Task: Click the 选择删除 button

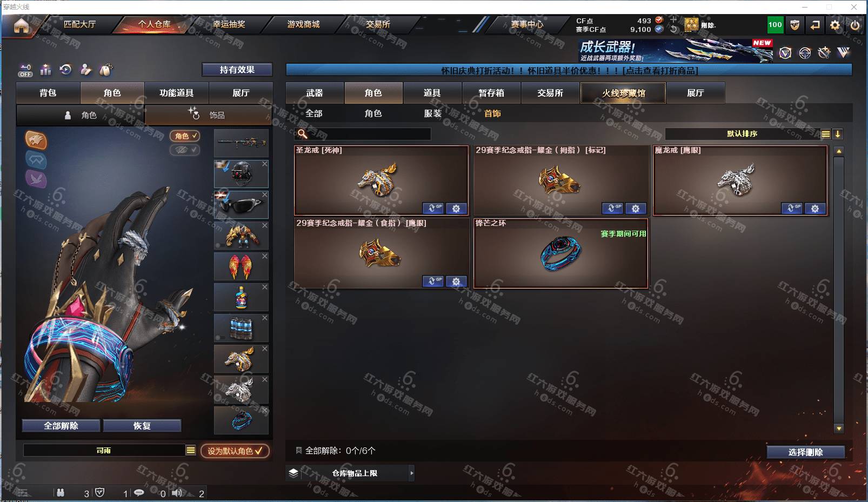Action: pos(805,452)
